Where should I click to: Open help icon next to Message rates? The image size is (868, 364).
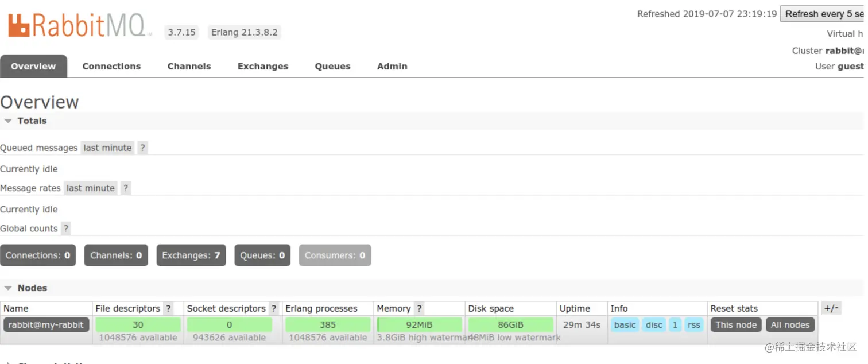pos(126,188)
